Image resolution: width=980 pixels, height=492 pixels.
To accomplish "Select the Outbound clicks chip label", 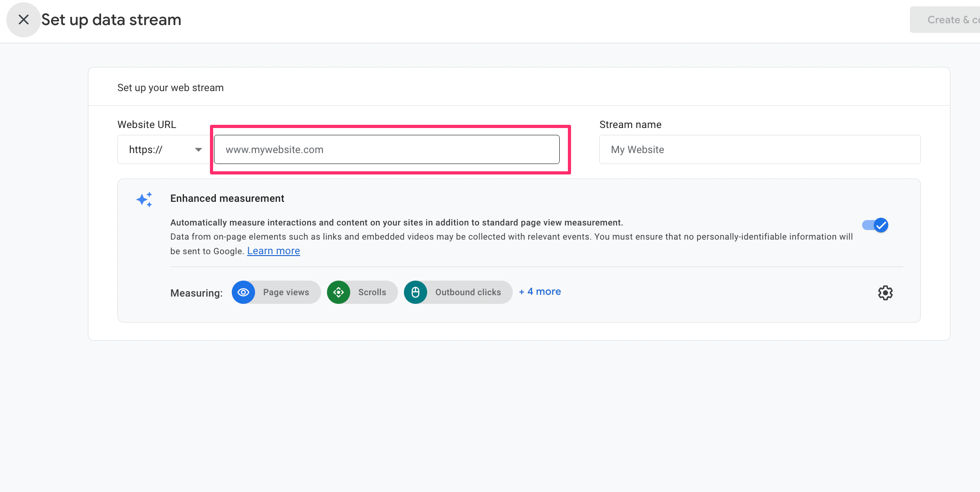I will 468,292.
